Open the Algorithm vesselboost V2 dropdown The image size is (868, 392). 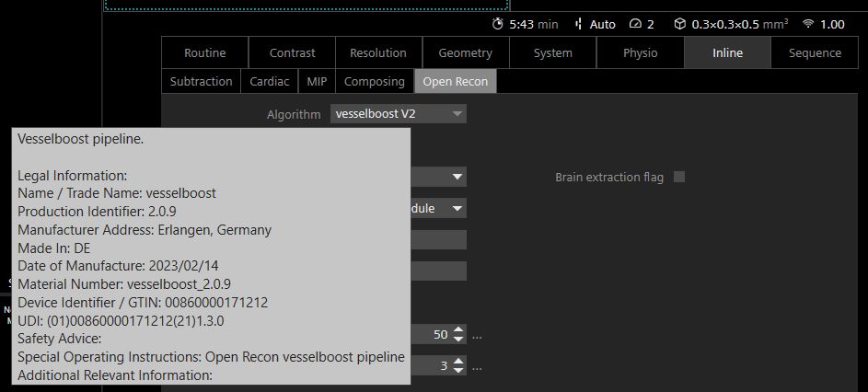point(399,114)
